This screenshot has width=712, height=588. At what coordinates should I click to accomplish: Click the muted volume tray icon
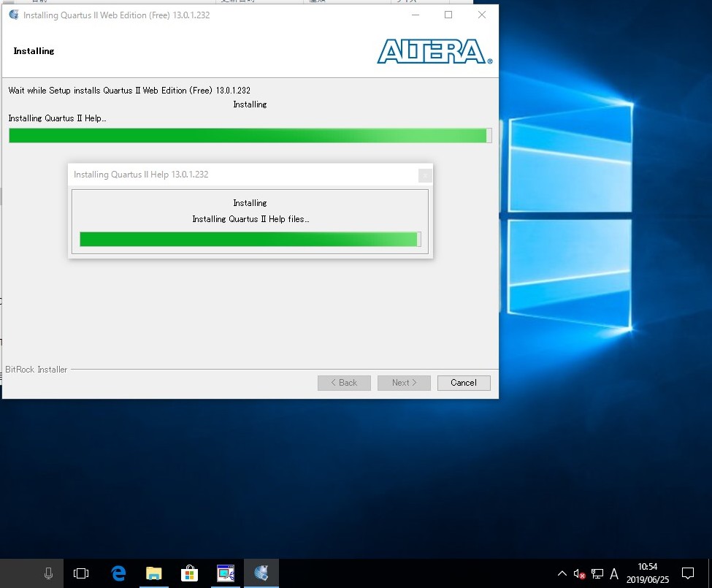(579, 574)
